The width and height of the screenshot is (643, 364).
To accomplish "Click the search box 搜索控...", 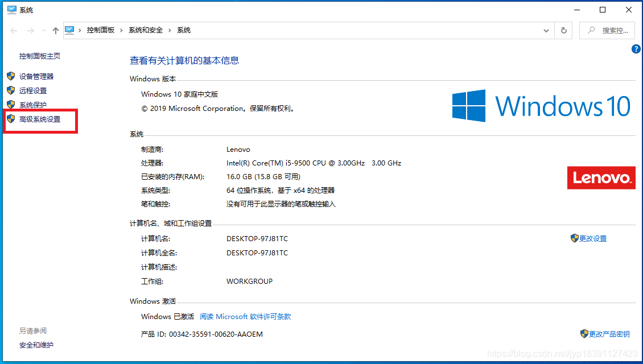I will pos(607,30).
